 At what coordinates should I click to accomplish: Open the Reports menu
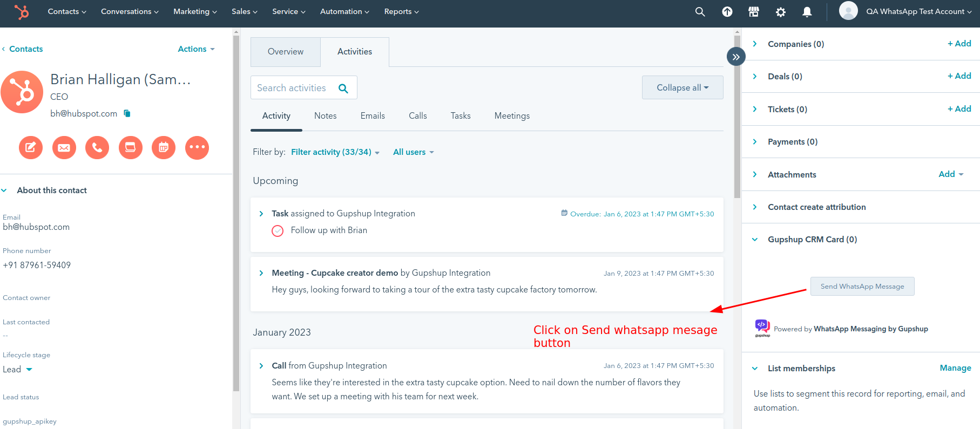click(401, 11)
